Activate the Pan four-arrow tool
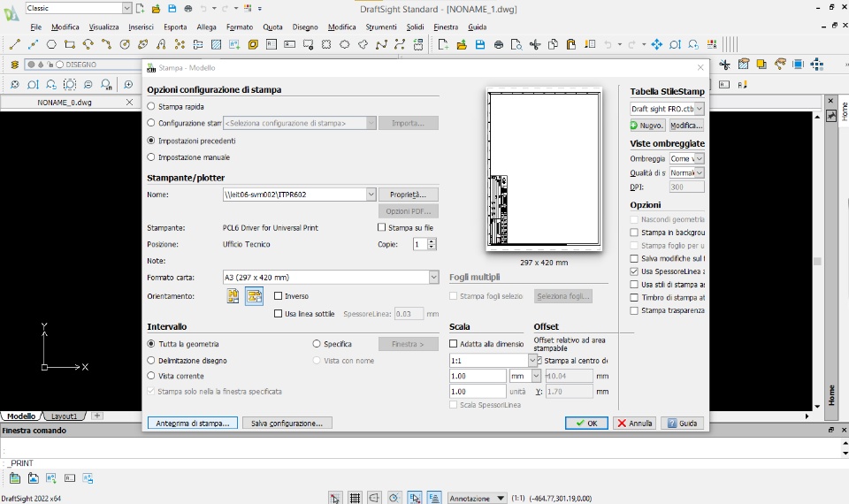Image resolution: width=849 pixels, height=504 pixels. point(656,44)
